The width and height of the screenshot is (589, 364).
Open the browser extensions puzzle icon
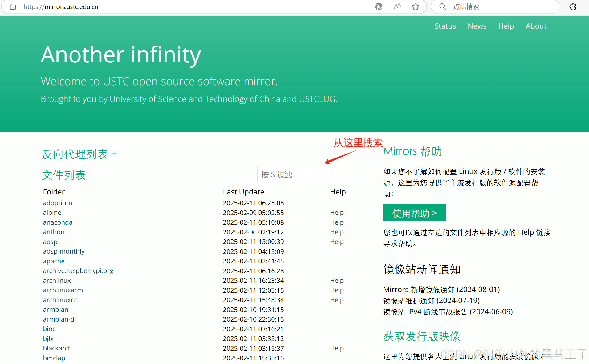click(573, 6)
